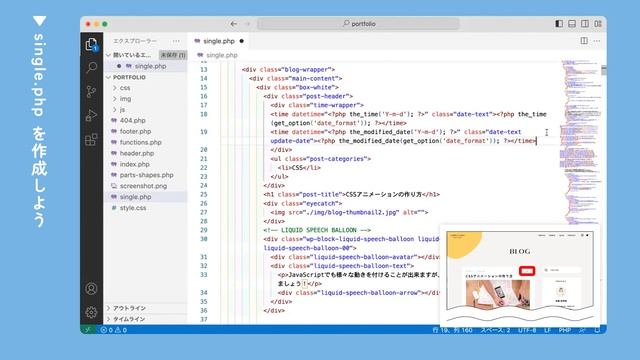Toggle the bottom panel layout icon
This screenshot has height=360, width=640.
pyautogui.click(x=572, y=24)
